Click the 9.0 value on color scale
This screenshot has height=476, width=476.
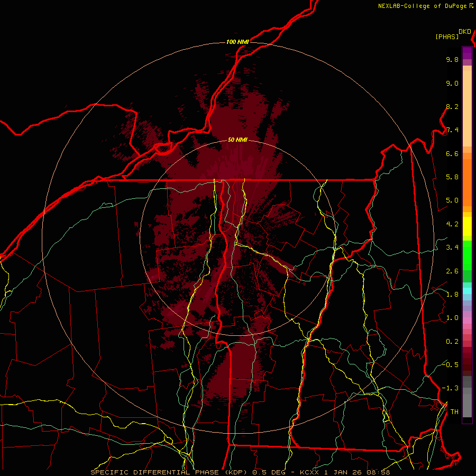(x=452, y=83)
